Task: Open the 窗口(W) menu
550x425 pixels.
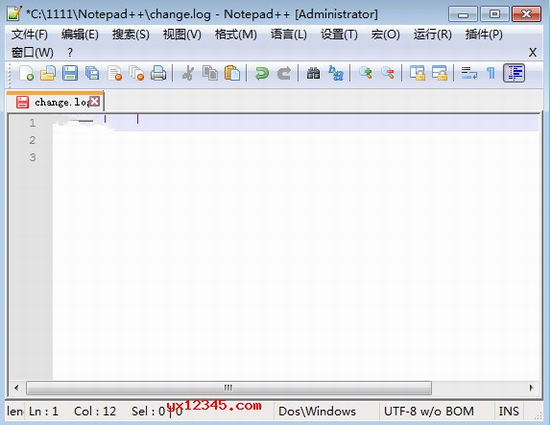Action: coord(32,53)
